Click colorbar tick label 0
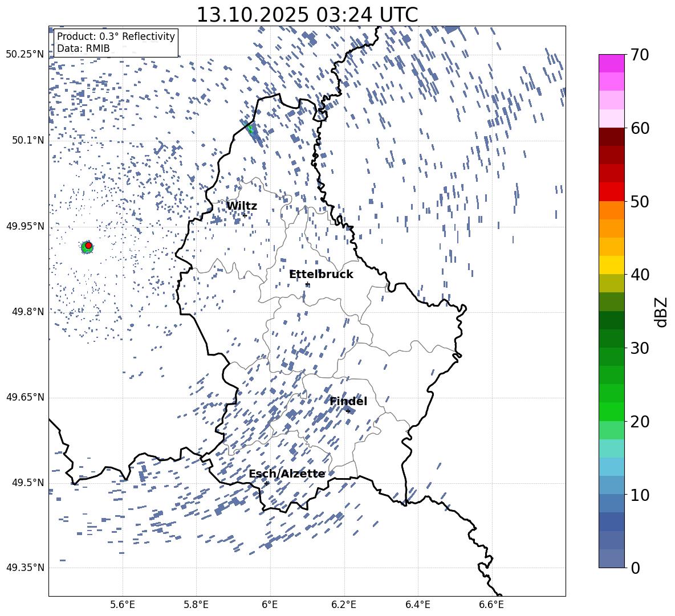The image size is (675, 616). (635, 568)
